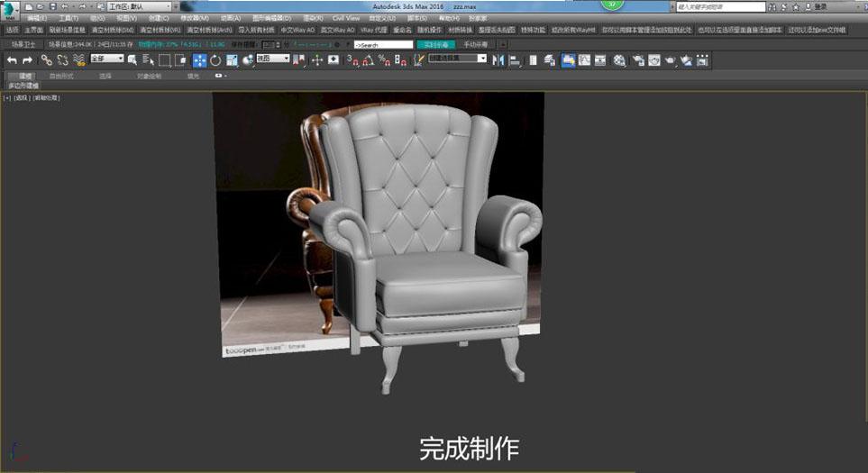Switch to the 对象绘制 ribbon tab
The image size is (868, 473).
point(149,76)
